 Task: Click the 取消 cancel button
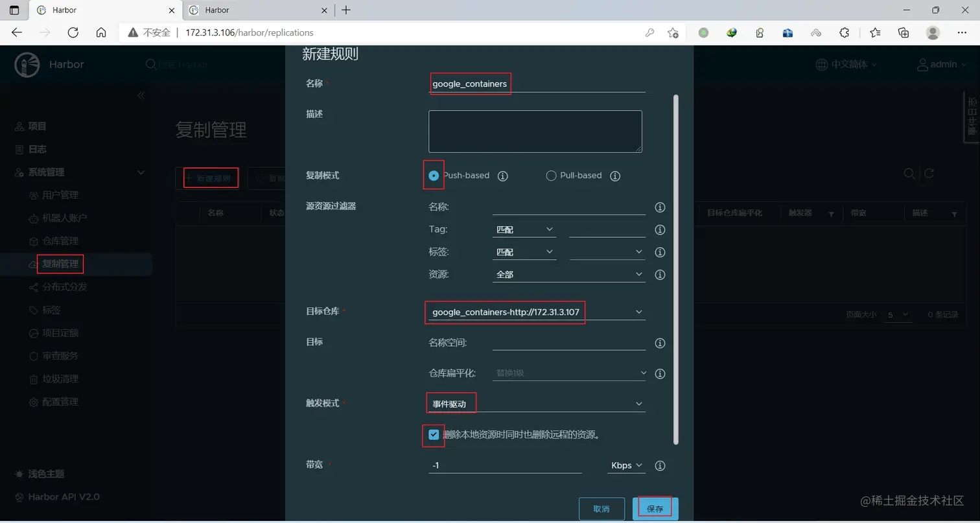[601, 509]
